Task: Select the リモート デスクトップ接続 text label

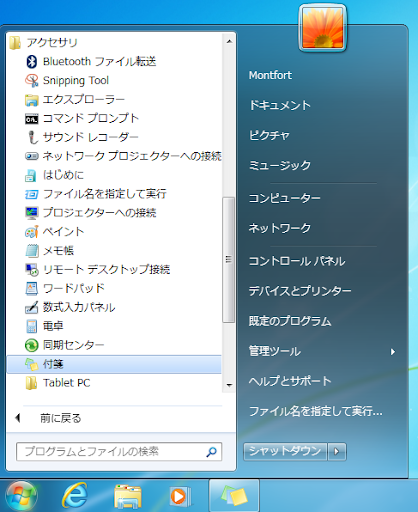Action: tap(107, 269)
